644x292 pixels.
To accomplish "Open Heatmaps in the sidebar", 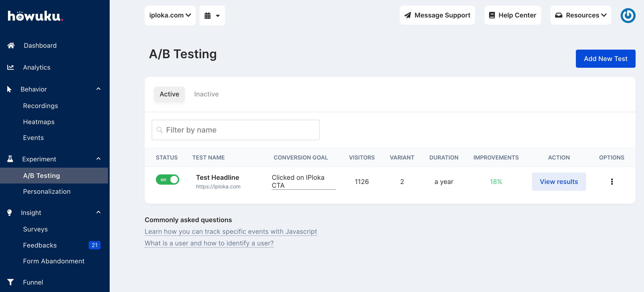I will point(39,122).
